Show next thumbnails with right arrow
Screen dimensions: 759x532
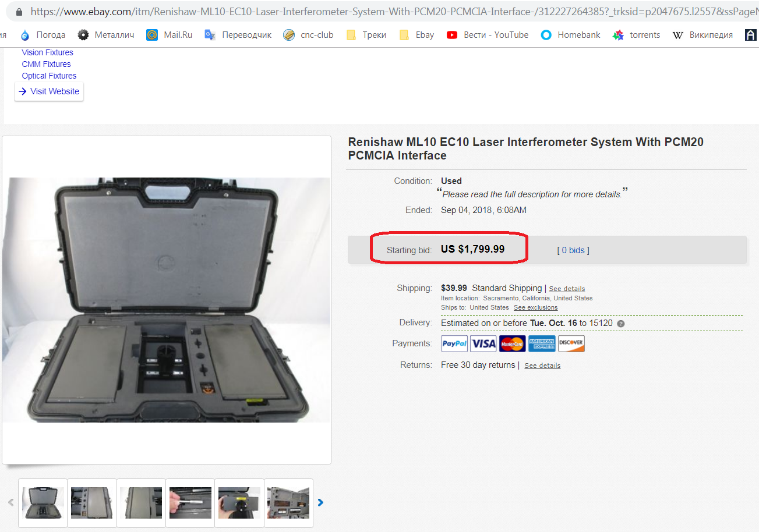[320, 502]
